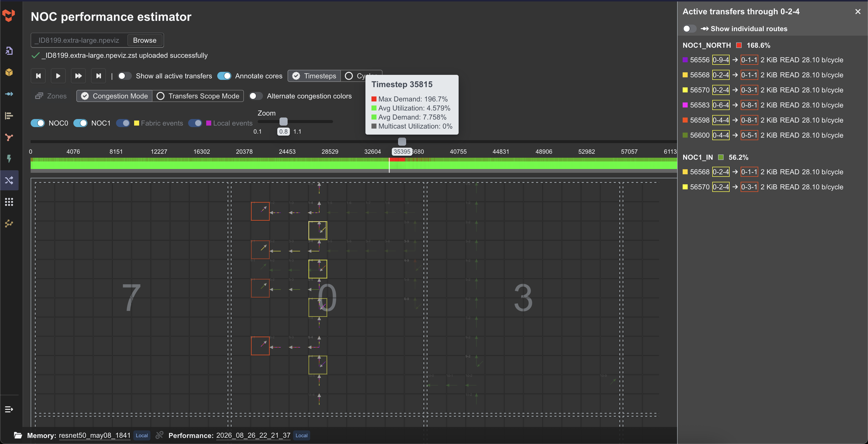This screenshot has height=444, width=868.
Task: Open the branching graph sidebar icon
Action: click(9, 137)
